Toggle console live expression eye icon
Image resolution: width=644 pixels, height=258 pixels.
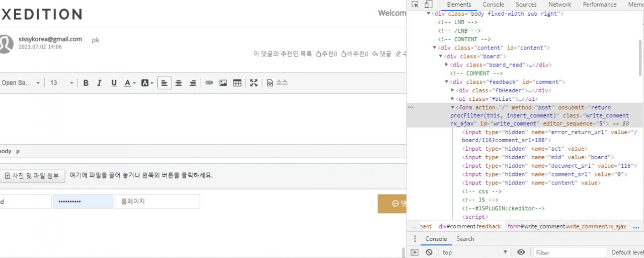tap(521, 252)
